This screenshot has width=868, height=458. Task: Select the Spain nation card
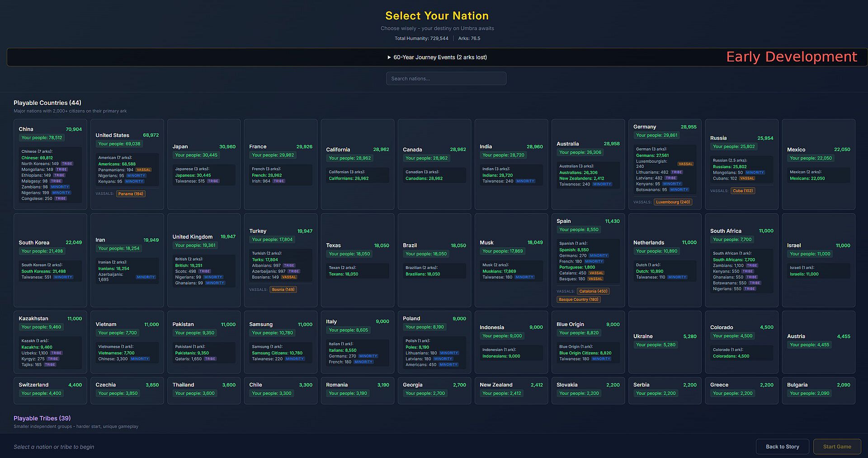click(588, 260)
